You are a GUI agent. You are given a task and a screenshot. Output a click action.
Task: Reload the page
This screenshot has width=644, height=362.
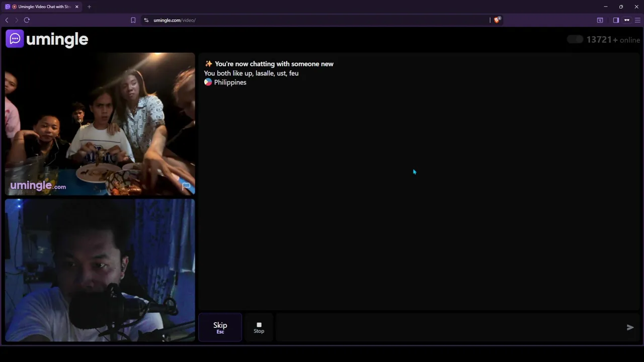click(27, 20)
